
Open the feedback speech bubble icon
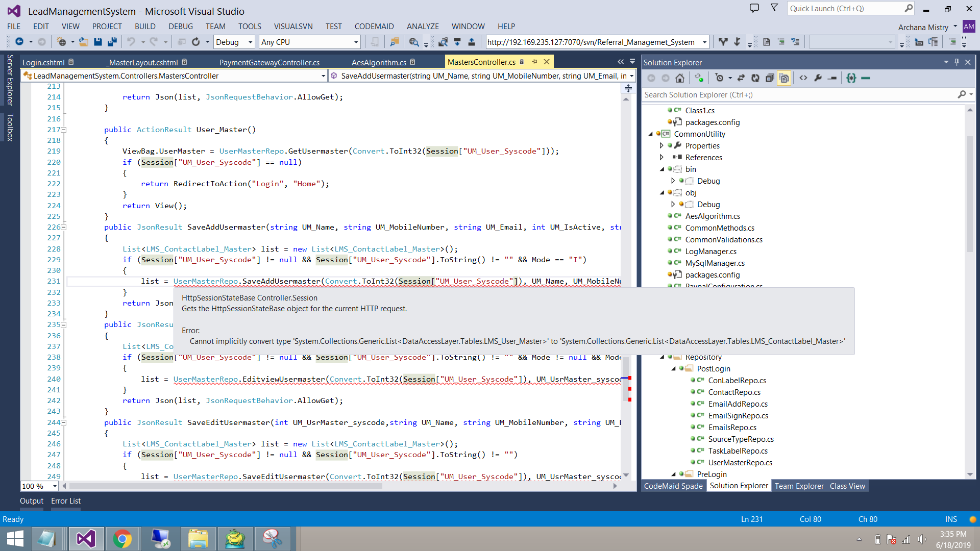[754, 8]
